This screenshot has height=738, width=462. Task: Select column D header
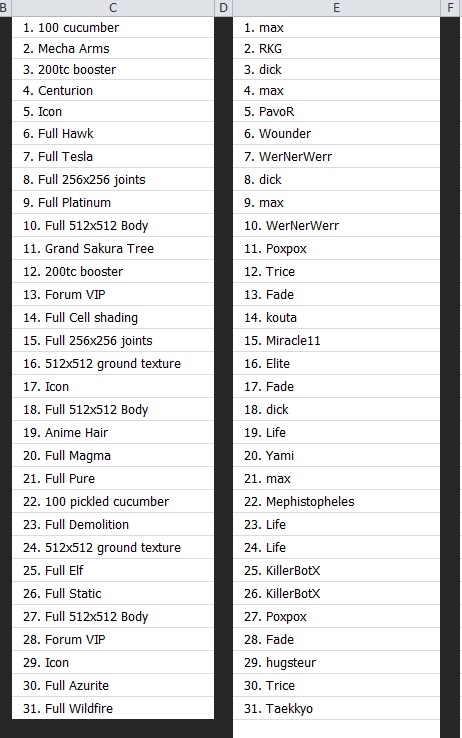click(x=223, y=8)
